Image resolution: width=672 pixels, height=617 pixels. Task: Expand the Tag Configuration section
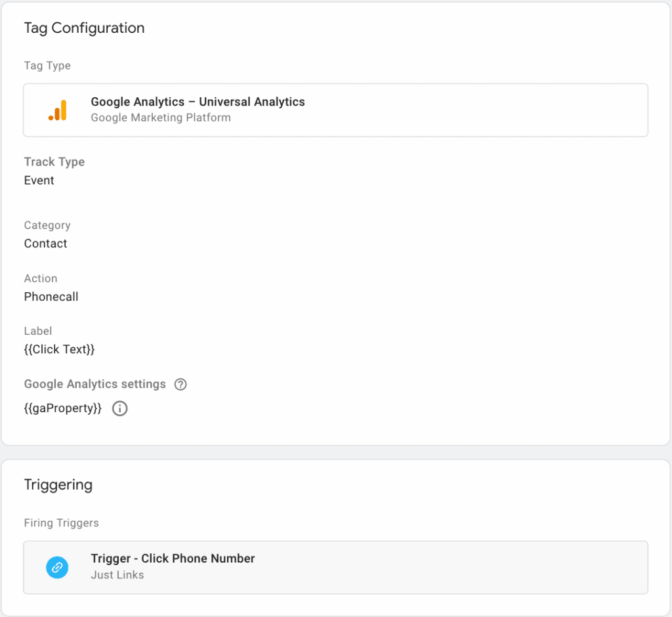click(x=84, y=28)
